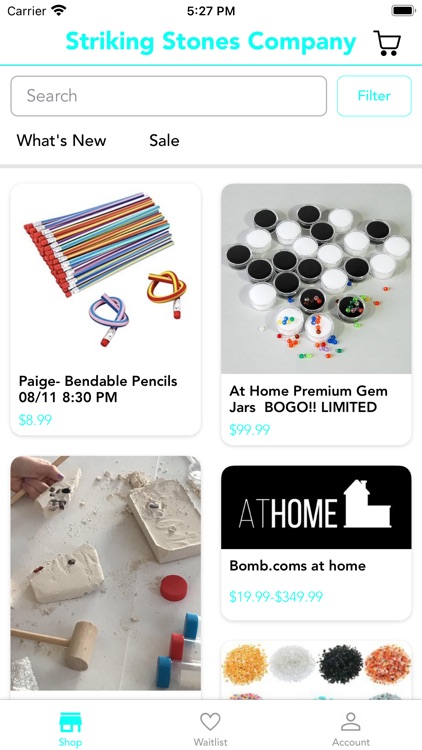Select Paige- Bendable Pencils title
This screenshot has height=750, width=422.
coord(98,389)
